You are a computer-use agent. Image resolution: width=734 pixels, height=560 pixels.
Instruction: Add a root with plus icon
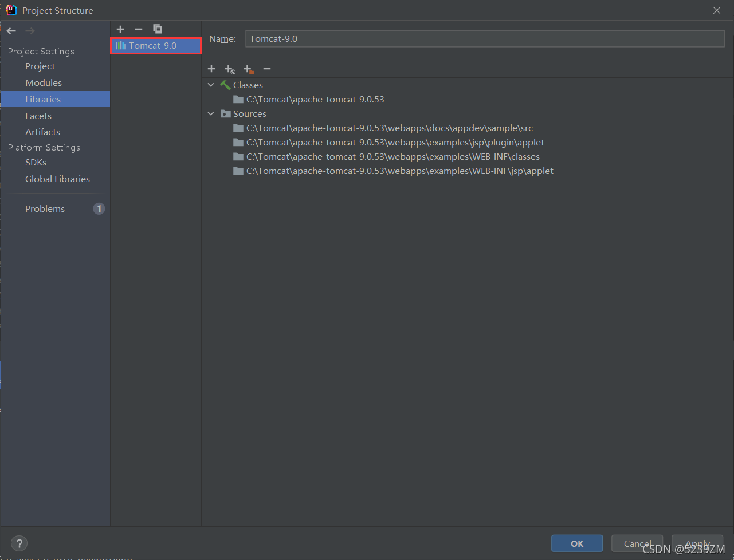(211, 69)
